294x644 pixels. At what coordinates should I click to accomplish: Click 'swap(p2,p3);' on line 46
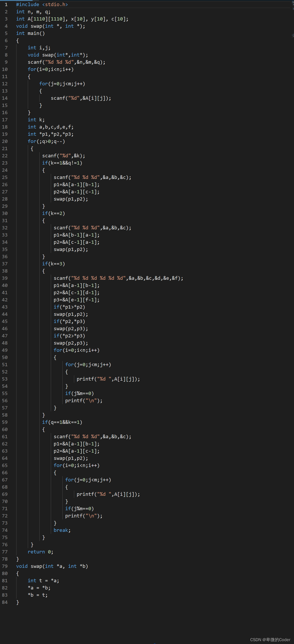pyautogui.click(x=71, y=328)
